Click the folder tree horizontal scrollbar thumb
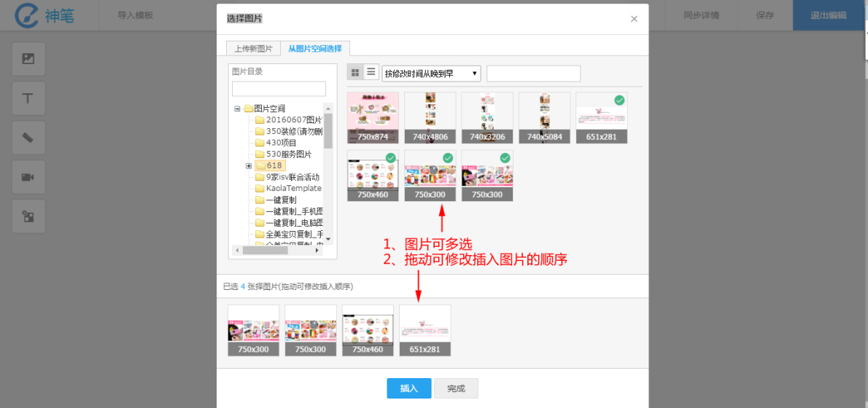This screenshot has width=868, height=408. [x=266, y=251]
